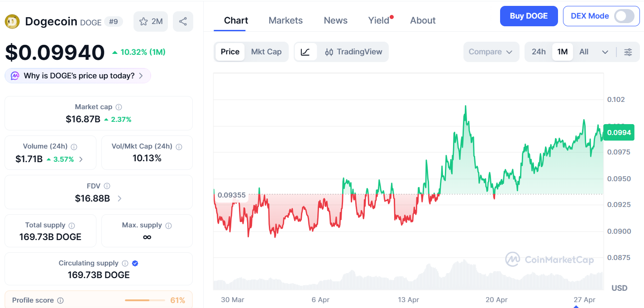This screenshot has height=308, width=644.
Task: Click the $0.09940 price text
Action: [x=55, y=53]
